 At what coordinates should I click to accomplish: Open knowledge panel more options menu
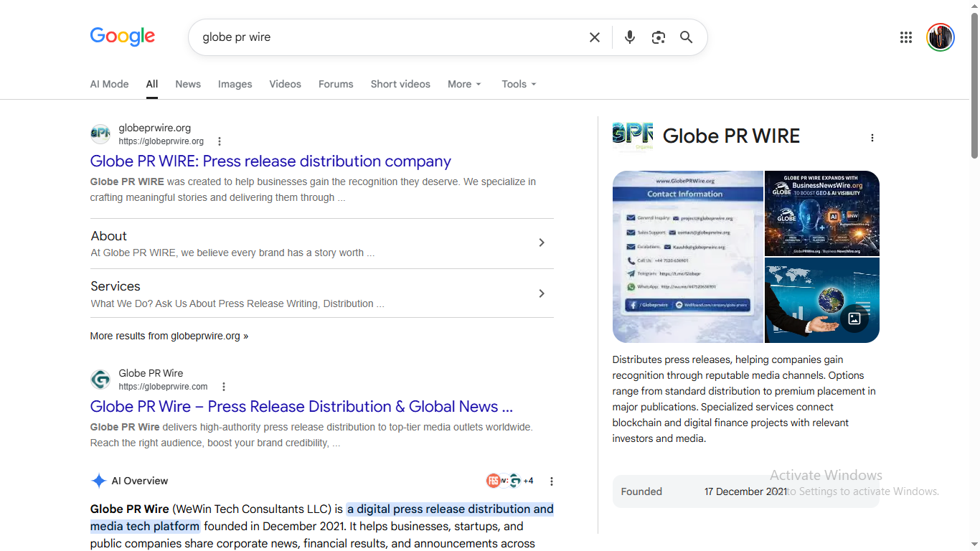[x=872, y=138]
